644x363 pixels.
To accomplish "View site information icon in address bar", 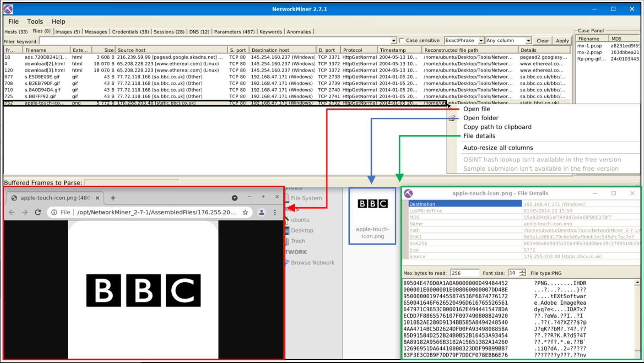I will 54,213.
